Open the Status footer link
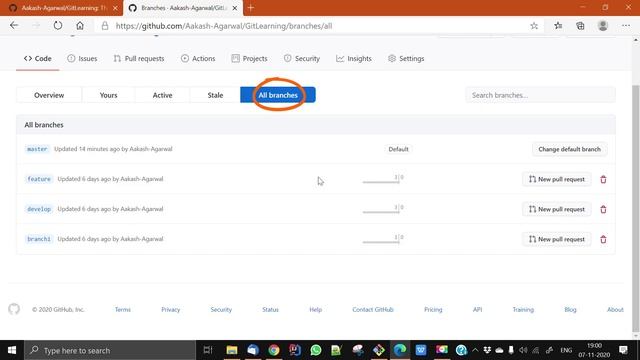The height and width of the screenshot is (360, 640). point(270,309)
